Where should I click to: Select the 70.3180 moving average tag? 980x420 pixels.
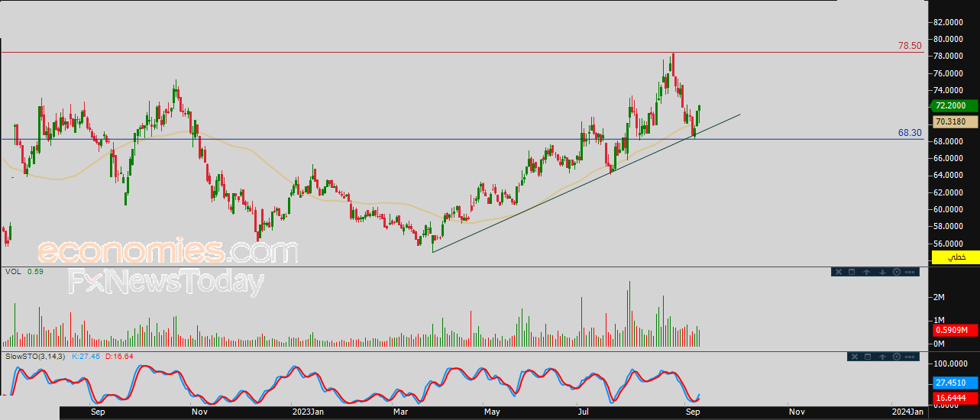(955, 122)
